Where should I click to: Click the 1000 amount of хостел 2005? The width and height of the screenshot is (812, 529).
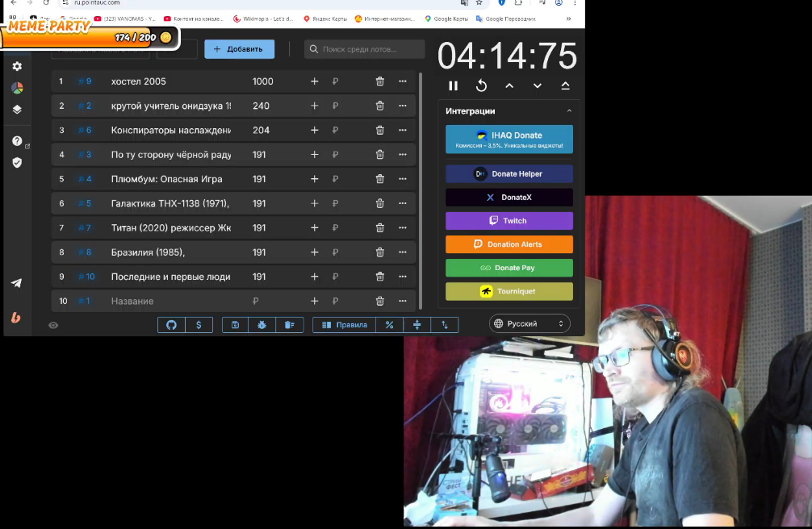click(x=263, y=81)
